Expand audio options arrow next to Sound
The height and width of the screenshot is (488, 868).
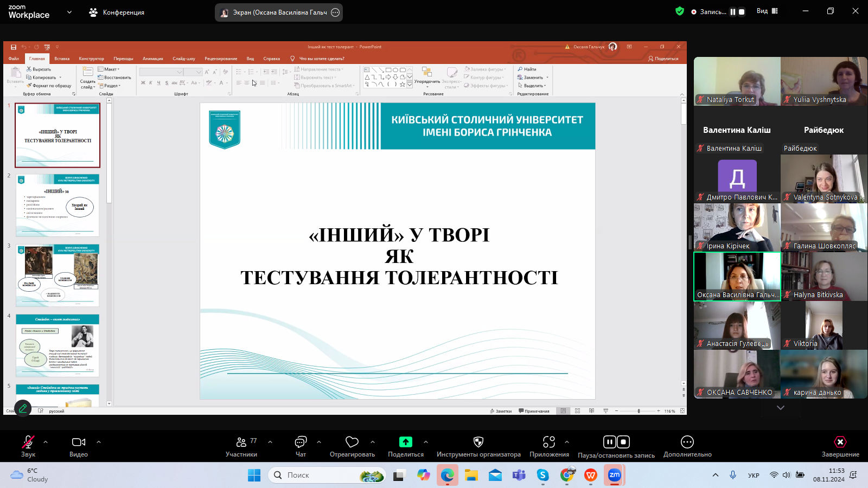pos(46,442)
